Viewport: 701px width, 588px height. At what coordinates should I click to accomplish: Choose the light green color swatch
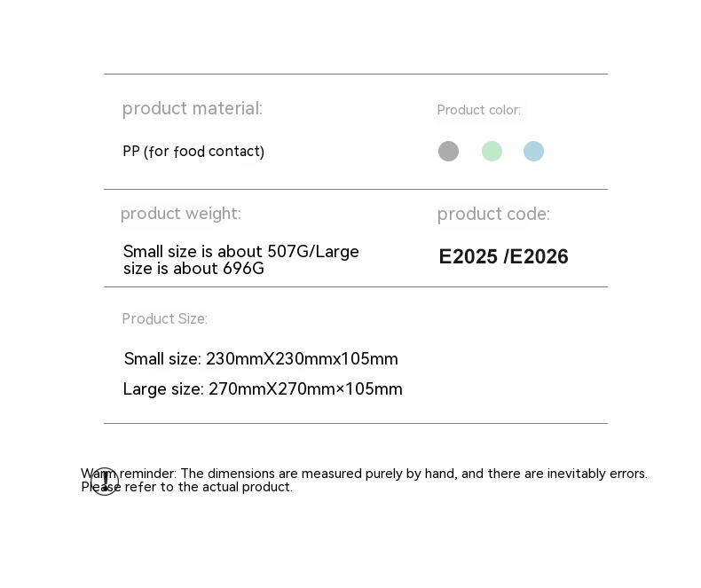[492, 151]
